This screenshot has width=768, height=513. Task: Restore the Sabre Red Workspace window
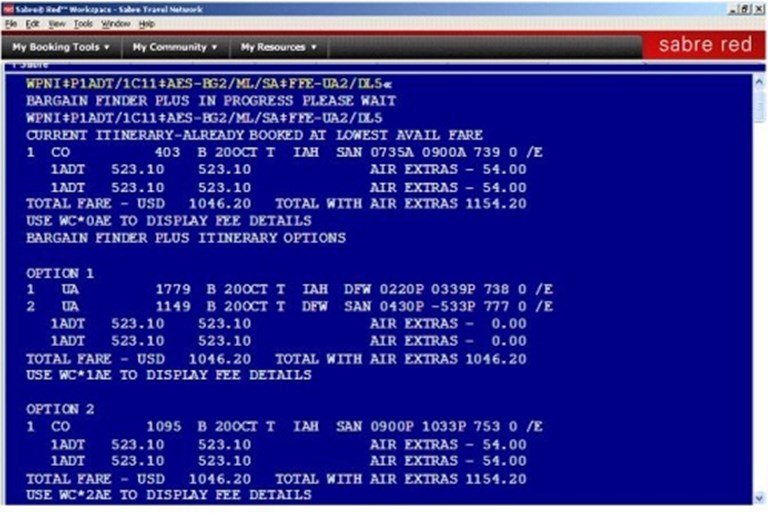tap(745, 9)
